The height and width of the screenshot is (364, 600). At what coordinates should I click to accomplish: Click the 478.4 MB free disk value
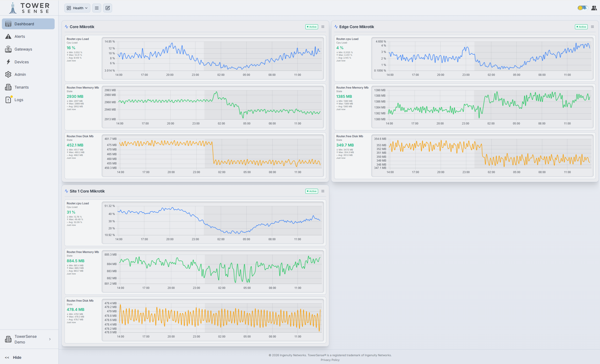(75, 309)
